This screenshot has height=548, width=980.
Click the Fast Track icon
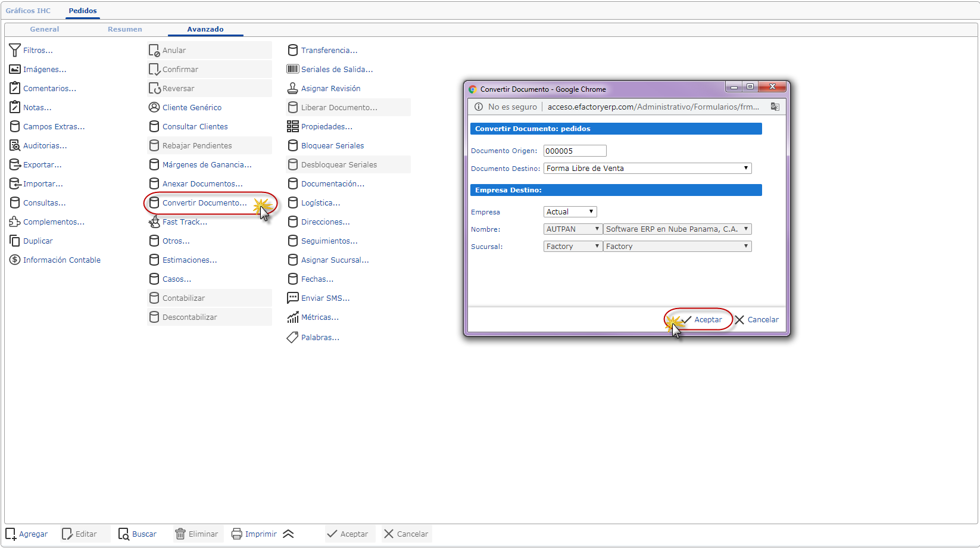click(154, 222)
